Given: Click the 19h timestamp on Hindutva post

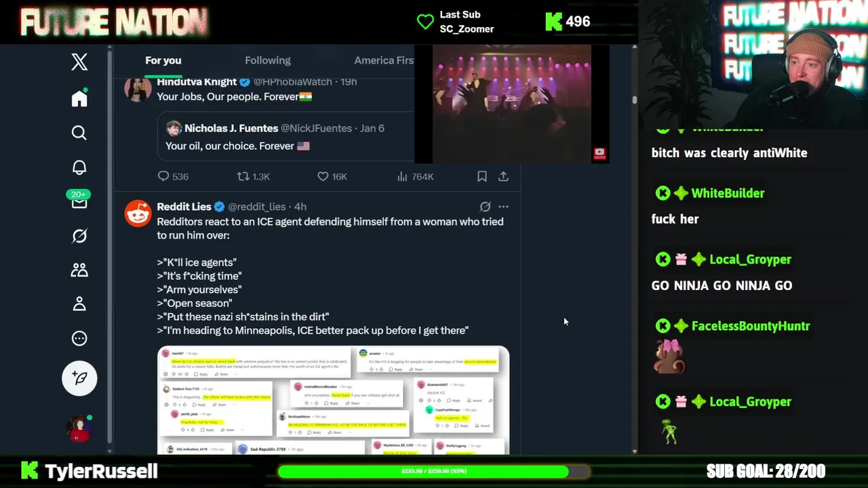Looking at the screenshot, I should pyautogui.click(x=349, y=81).
